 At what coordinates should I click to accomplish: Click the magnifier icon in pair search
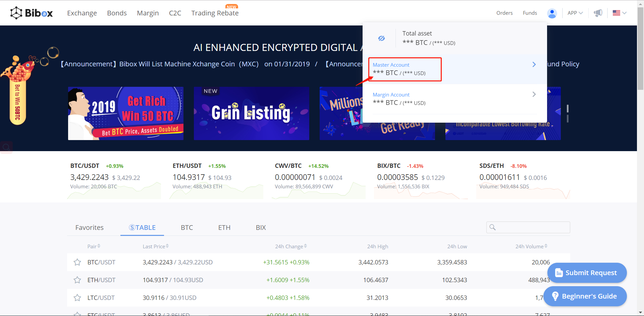(x=492, y=227)
